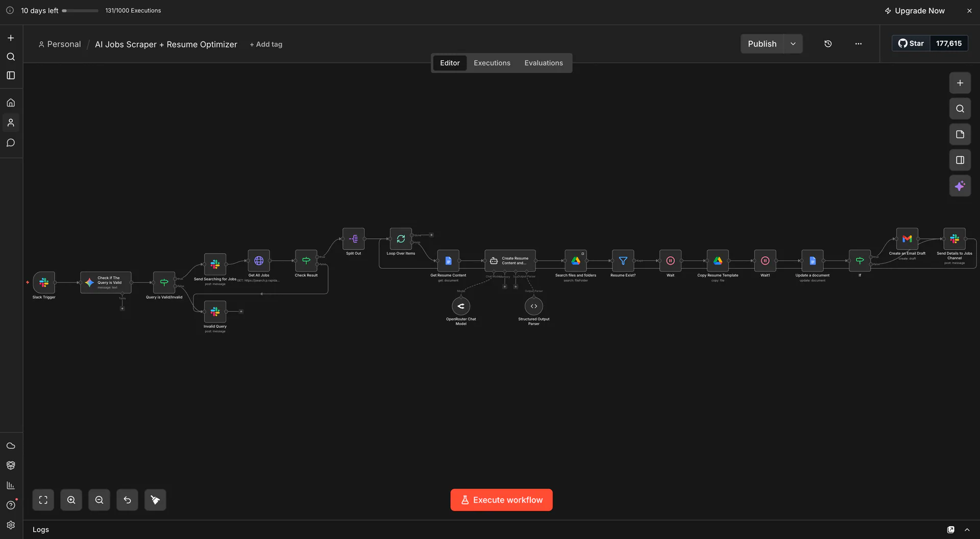Select the Update a document node
This screenshot has width=980, height=539.
click(x=813, y=261)
